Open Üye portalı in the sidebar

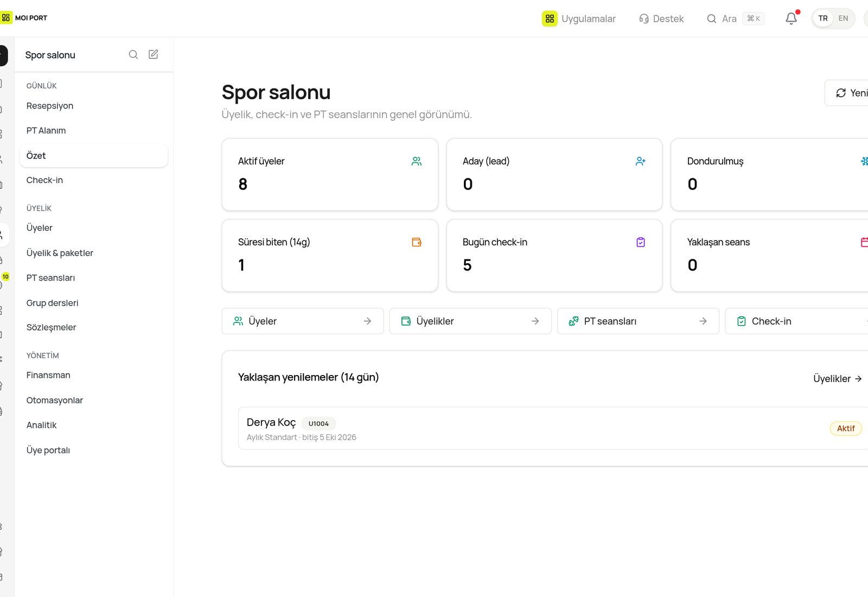[93, 450]
